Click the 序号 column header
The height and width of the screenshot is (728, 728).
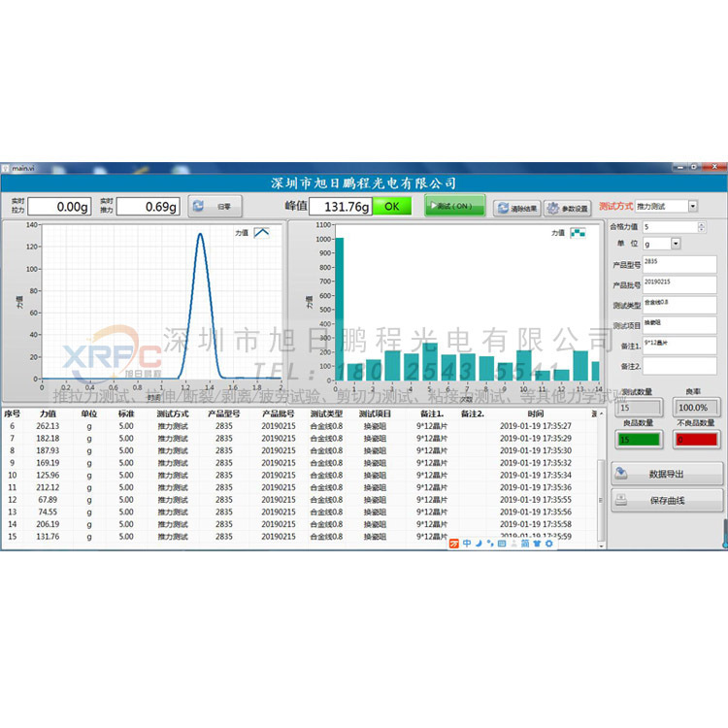pyautogui.click(x=12, y=414)
